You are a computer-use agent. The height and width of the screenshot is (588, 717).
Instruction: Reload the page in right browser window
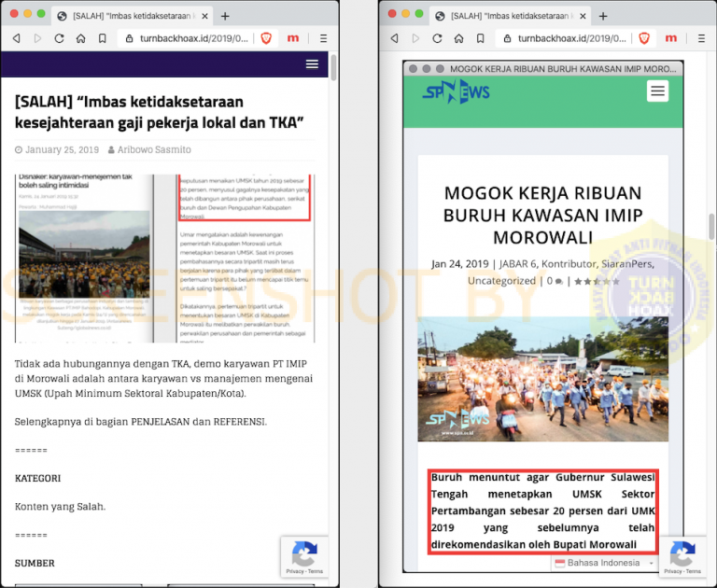click(x=437, y=38)
